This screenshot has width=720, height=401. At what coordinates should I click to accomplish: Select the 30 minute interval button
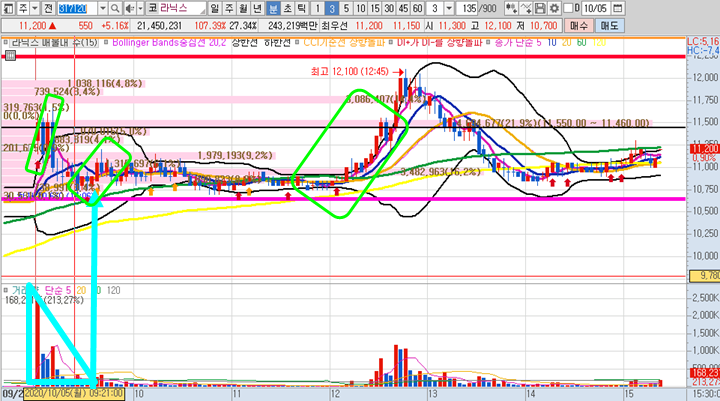pyautogui.click(x=389, y=8)
